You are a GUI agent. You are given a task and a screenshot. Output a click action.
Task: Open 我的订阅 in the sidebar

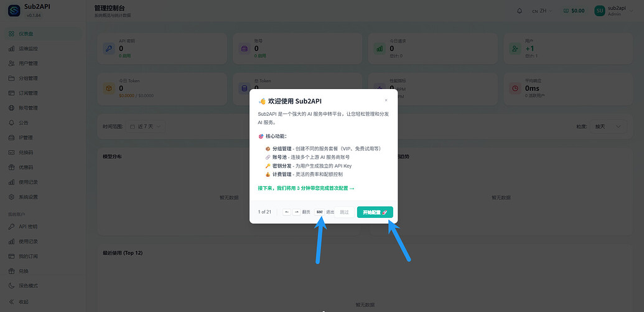[43, 256]
